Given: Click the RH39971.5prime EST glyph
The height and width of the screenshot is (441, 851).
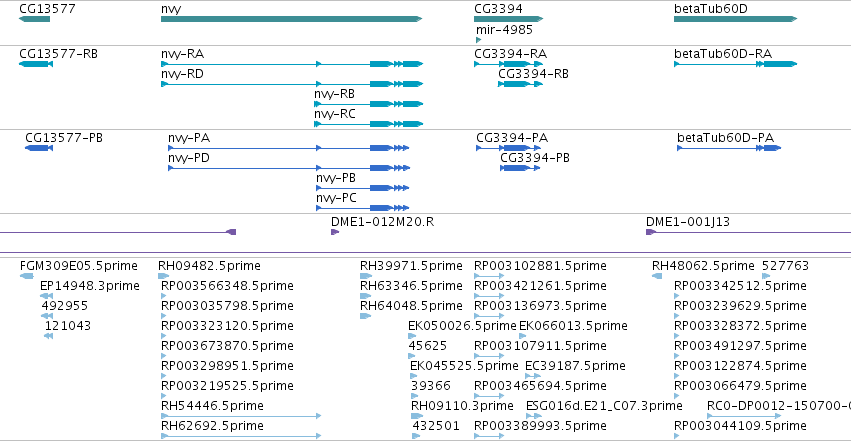Looking at the screenshot, I should [x=366, y=276].
